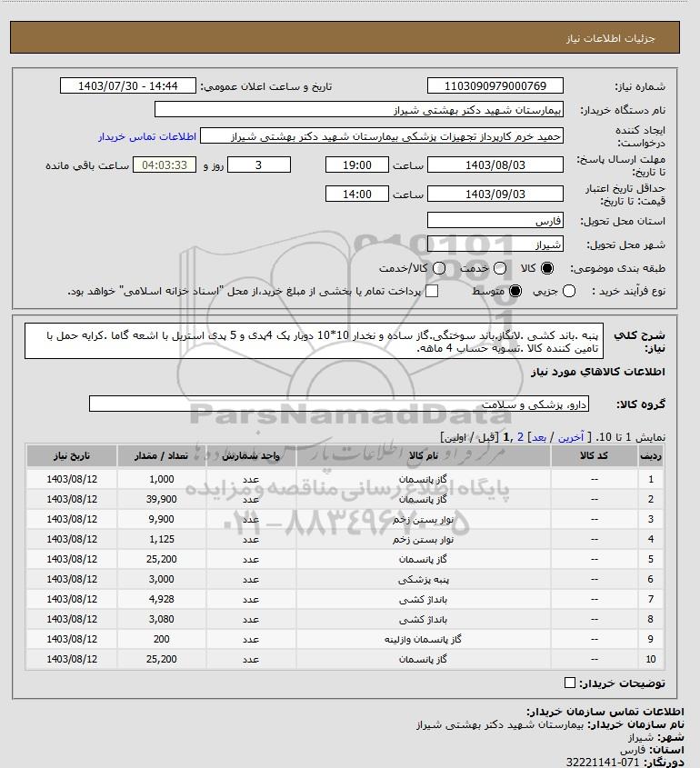Select the کالا/خدمت radio option
Screen dimensions: 700x768
coord(439,268)
